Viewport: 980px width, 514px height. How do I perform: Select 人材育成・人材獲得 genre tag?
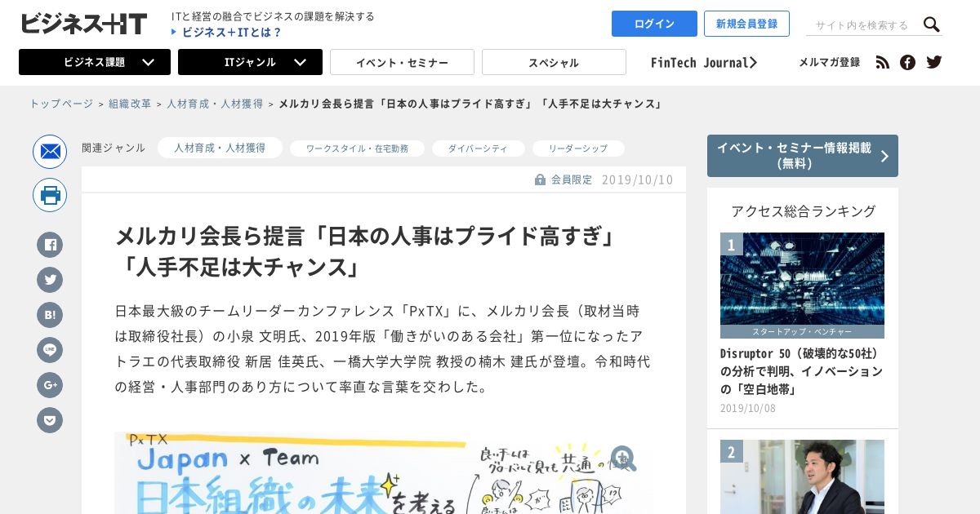click(220, 148)
